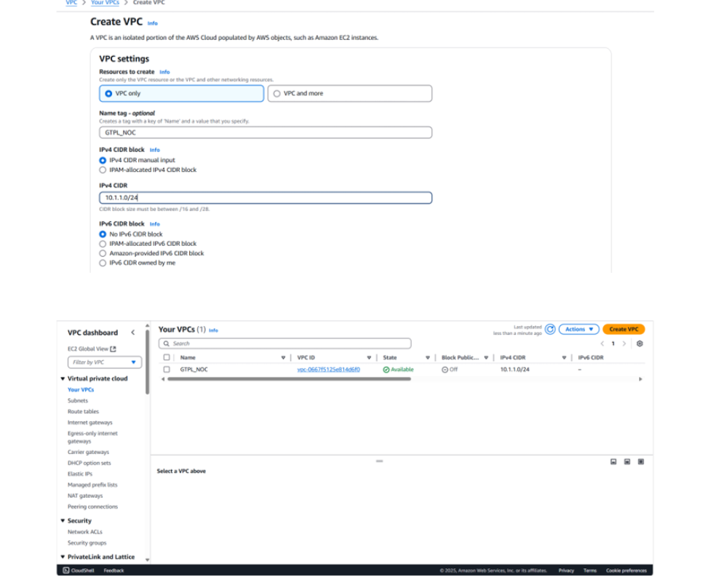Sort VPC table by Name column
The image size is (719, 588).
(282, 357)
